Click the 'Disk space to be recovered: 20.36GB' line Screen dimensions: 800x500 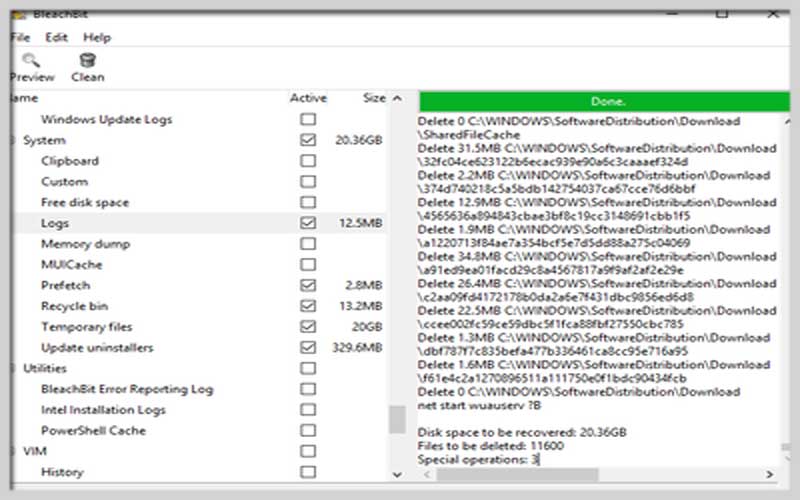pos(522,432)
